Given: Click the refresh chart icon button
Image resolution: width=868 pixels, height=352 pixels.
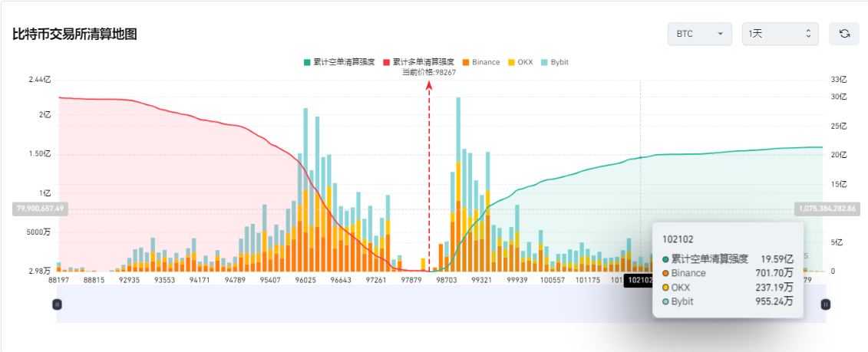Looking at the screenshot, I should click(843, 34).
